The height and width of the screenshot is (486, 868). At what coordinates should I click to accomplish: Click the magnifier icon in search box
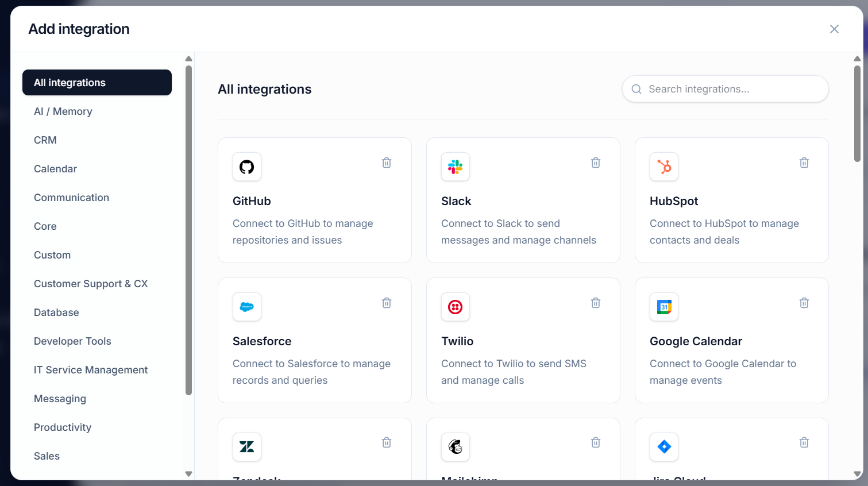636,89
